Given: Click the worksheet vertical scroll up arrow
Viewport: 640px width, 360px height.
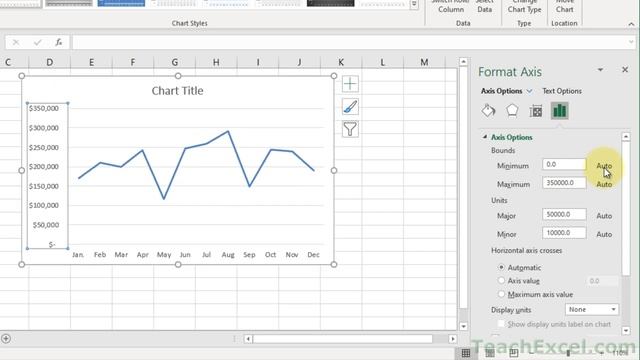Looking at the screenshot, I should 463,62.
